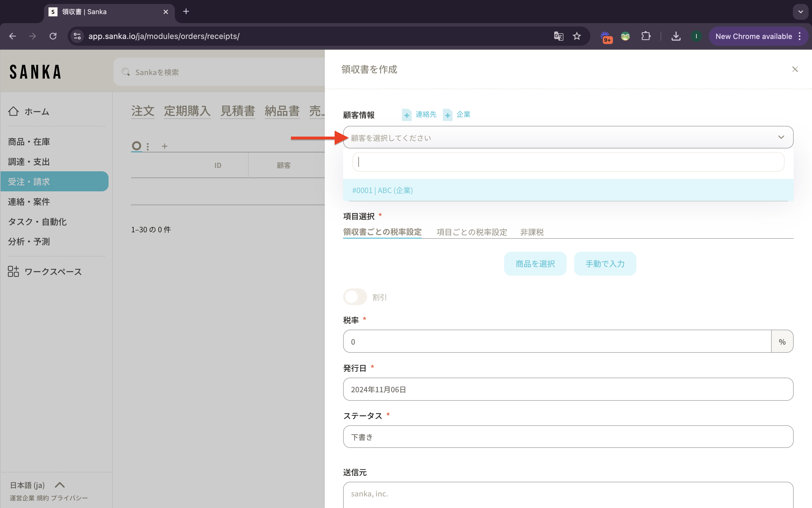Open the 運営企業 footer link
The height and width of the screenshot is (508, 812).
pos(22,498)
